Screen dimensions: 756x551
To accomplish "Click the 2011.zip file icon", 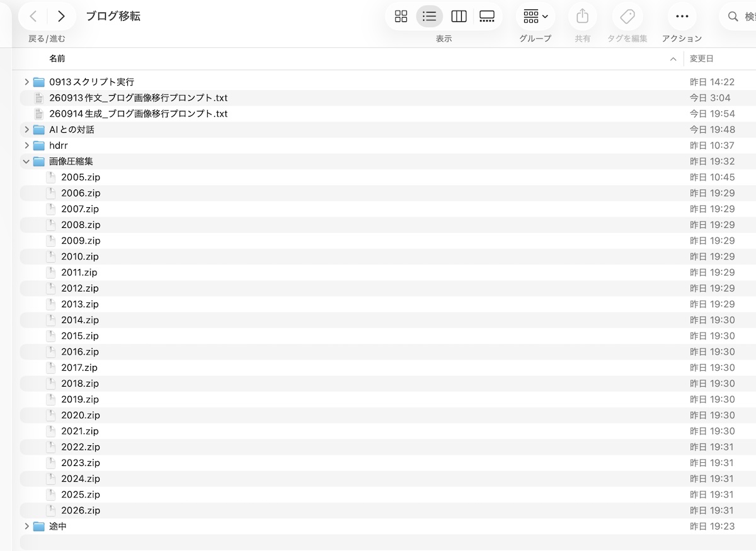I will click(x=50, y=272).
